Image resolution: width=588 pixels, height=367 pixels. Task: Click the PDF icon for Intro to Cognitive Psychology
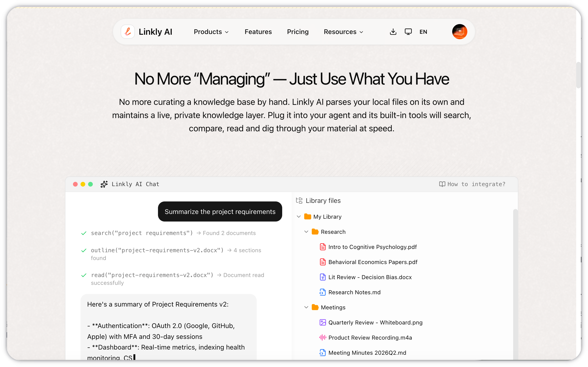(x=323, y=247)
